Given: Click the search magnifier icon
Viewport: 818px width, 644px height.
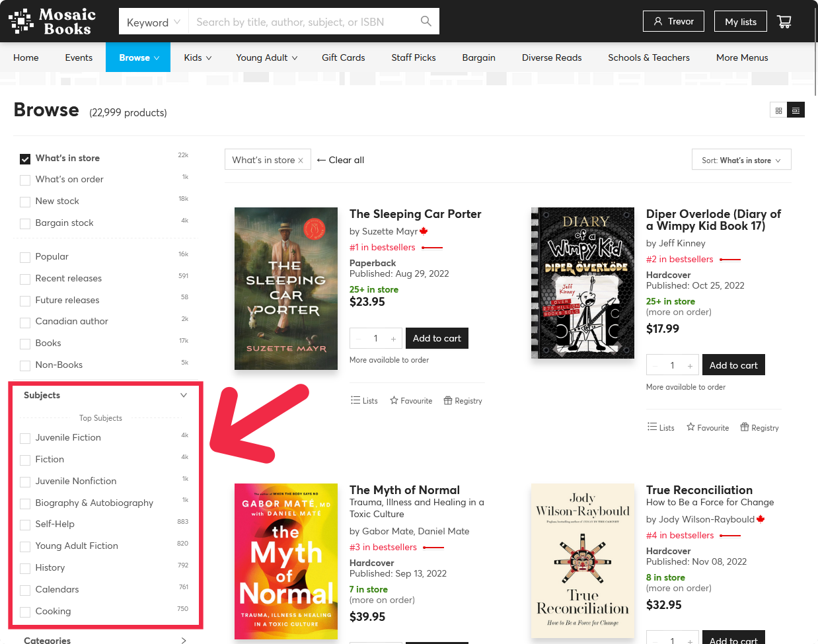Looking at the screenshot, I should 426,22.
